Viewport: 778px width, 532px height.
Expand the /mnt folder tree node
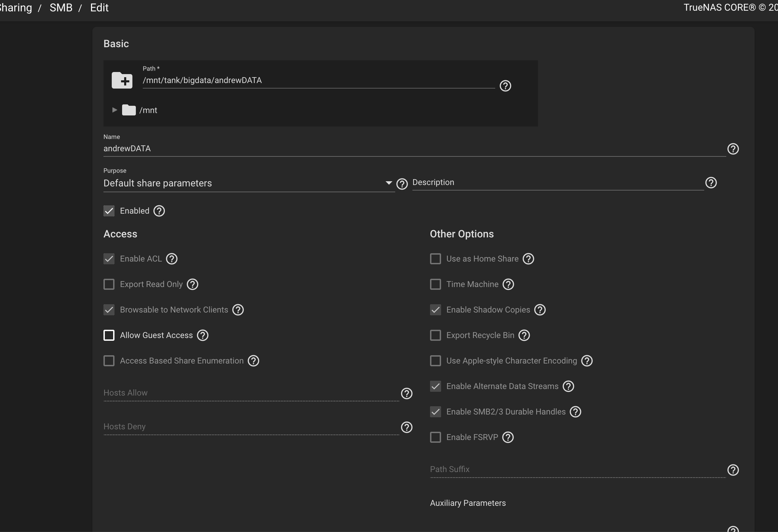click(114, 110)
